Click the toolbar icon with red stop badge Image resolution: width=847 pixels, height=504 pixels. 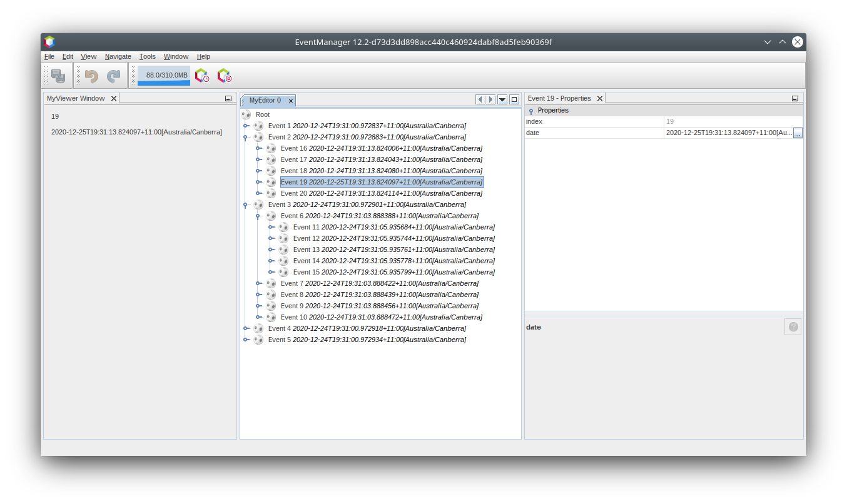click(x=224, y=76)
